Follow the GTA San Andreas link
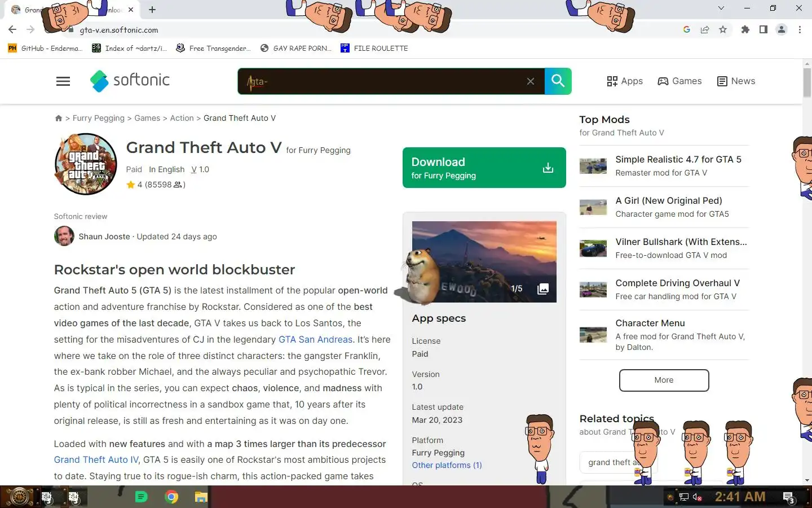This screenshot has height=508, width=812. (315, 339)
